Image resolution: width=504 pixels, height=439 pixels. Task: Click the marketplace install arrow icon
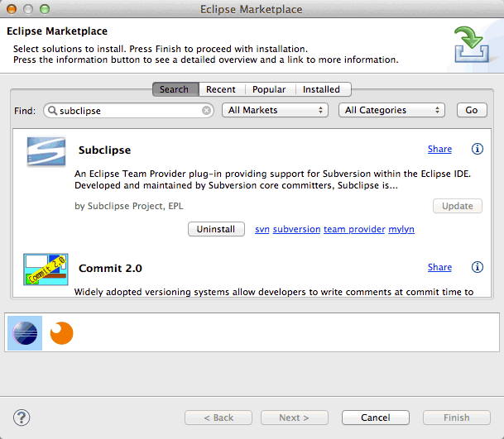pyautogui.click(x=471, y=45)
